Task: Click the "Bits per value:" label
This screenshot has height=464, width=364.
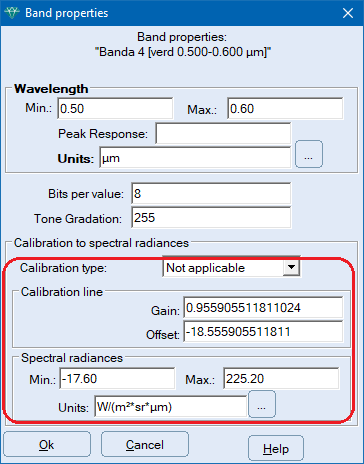Action: [86, 194]
